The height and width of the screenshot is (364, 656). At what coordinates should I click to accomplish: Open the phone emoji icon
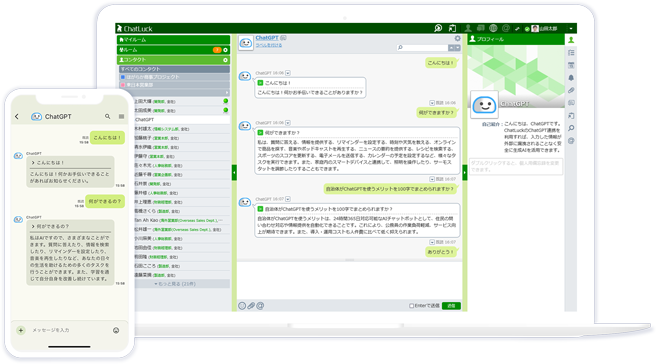pyautogui.click(x=116, y=331)
